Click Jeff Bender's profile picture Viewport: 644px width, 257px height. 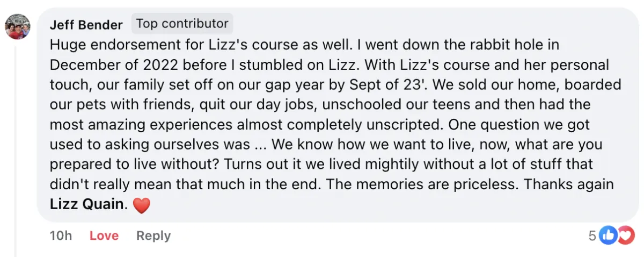[x=17, y=27]
